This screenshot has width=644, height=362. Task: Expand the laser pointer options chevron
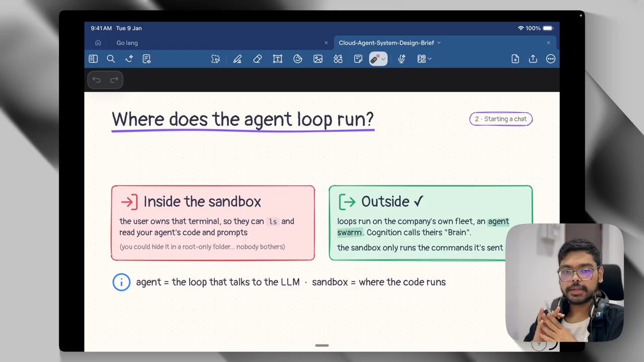coord(383,59)
